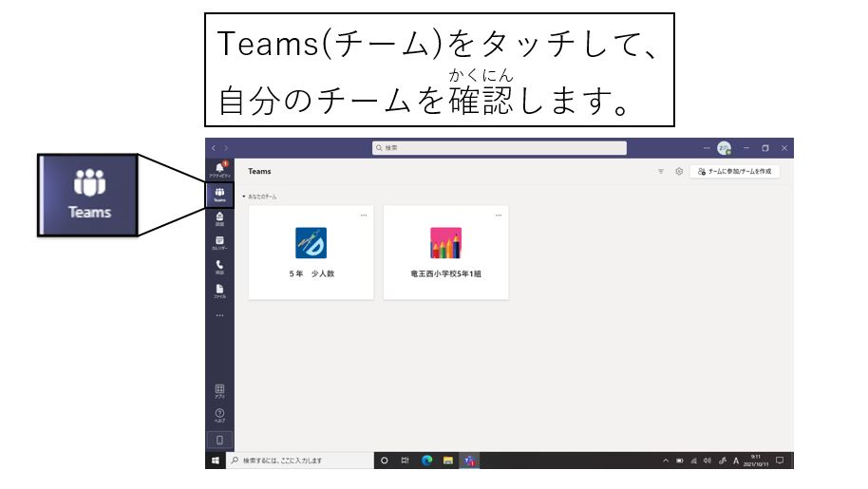Open the taskbar clock showing 9:11

[756, 461]
